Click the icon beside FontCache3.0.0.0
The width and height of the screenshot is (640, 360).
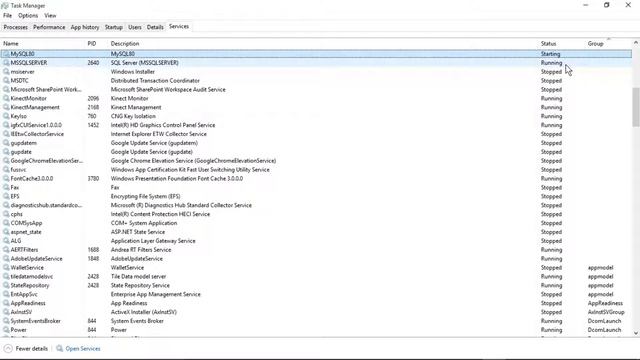[6, 178]
